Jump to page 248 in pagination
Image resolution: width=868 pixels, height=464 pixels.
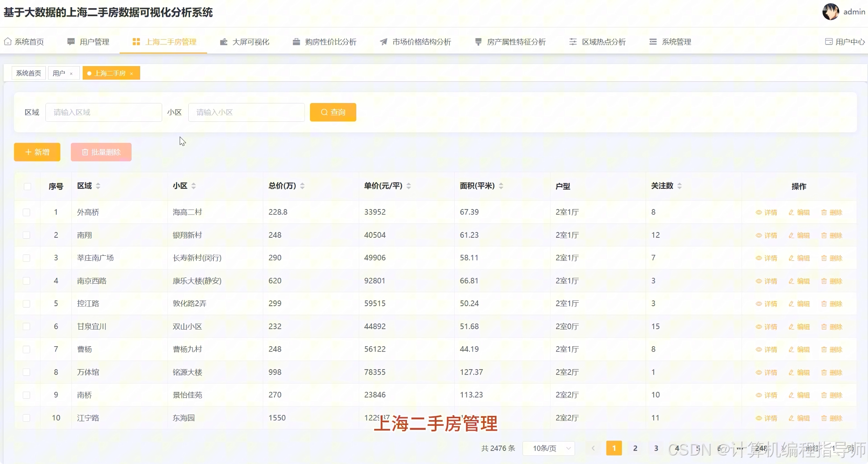pos(761,448)
